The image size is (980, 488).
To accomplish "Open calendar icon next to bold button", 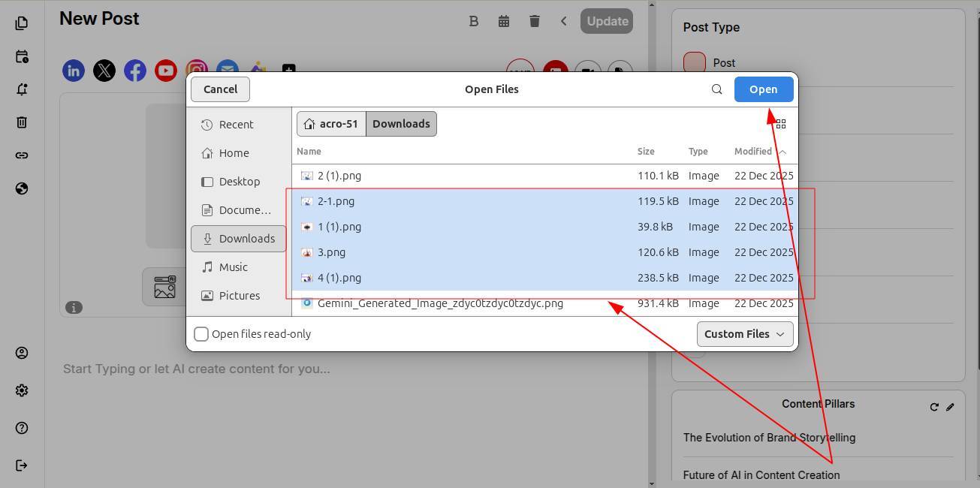I will coord(504,21).
